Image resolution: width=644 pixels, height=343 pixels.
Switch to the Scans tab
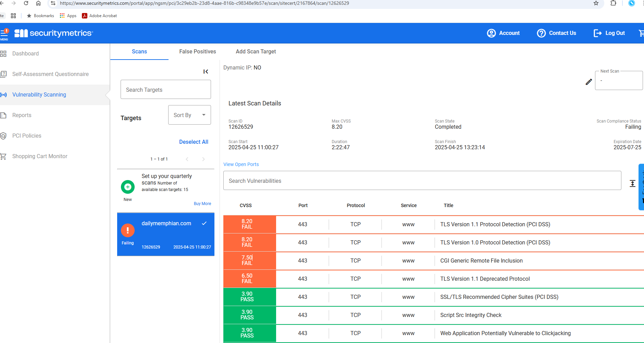click(x=139, y=52)
